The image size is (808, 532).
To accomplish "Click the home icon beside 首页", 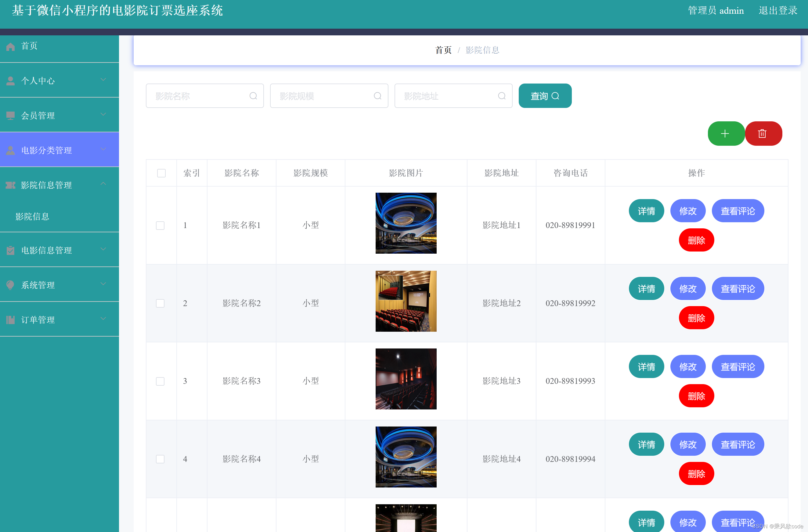I will (10, 46).
